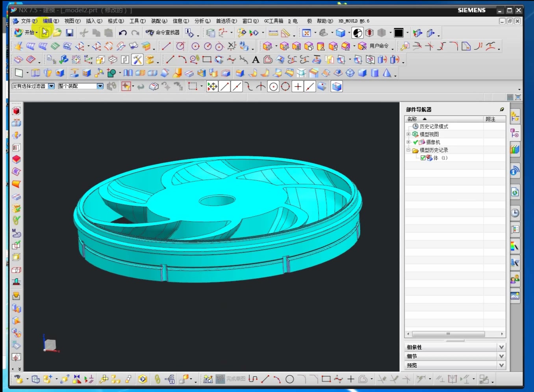
Task: Click the shaded cube rendering style icon
Action: click(x=341, y=33)
